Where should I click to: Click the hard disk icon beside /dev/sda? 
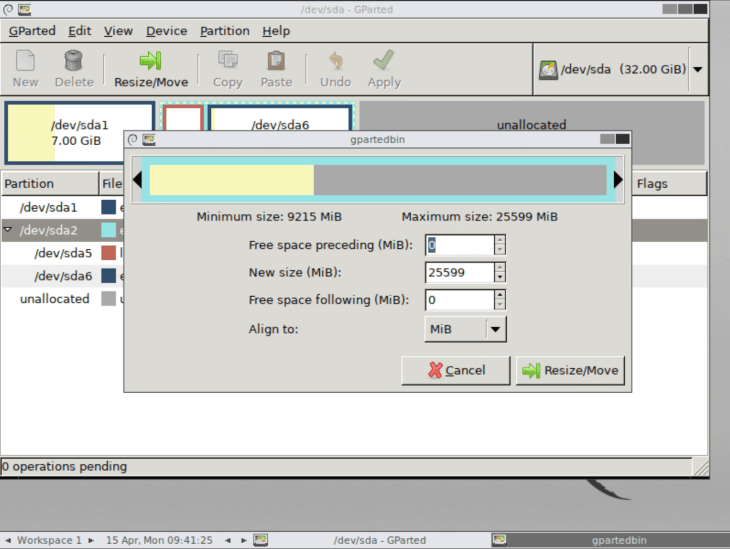548,70
